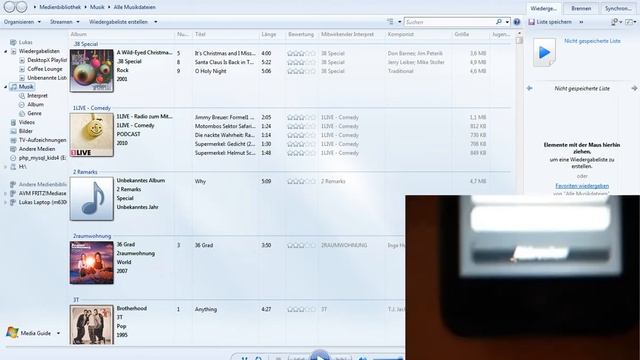Show more commands via the » chevron

coord(581,22)
